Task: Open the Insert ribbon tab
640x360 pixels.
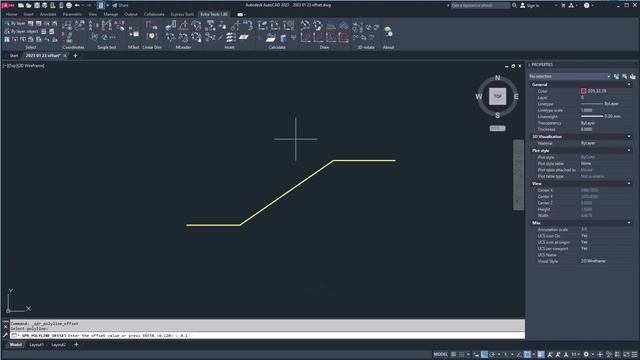Action: (x=28, y=14)
